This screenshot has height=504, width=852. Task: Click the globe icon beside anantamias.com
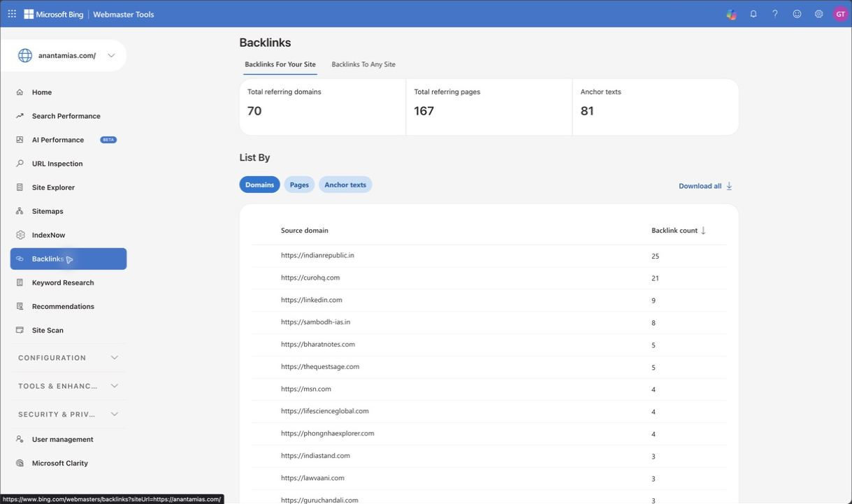click(25, 56)
